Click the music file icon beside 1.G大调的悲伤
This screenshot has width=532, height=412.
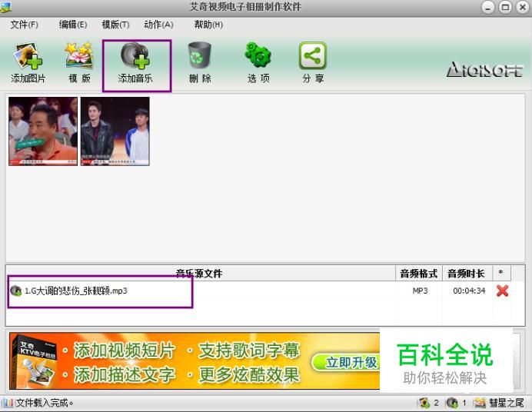[x=16, y=291]
